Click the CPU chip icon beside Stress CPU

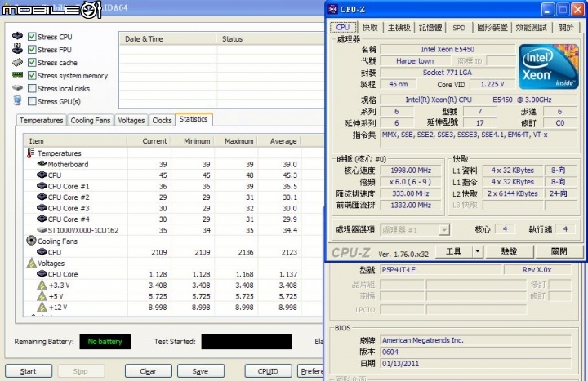point(17,36)
